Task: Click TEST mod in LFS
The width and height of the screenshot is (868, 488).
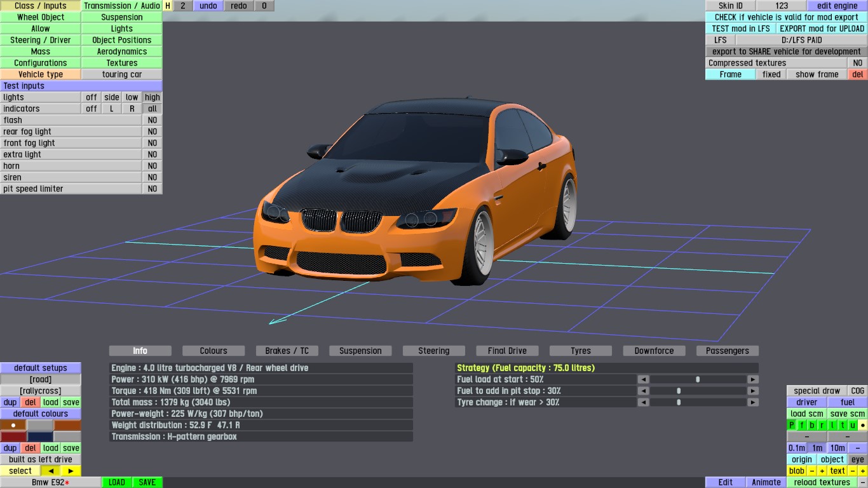Action: point(741,29)
